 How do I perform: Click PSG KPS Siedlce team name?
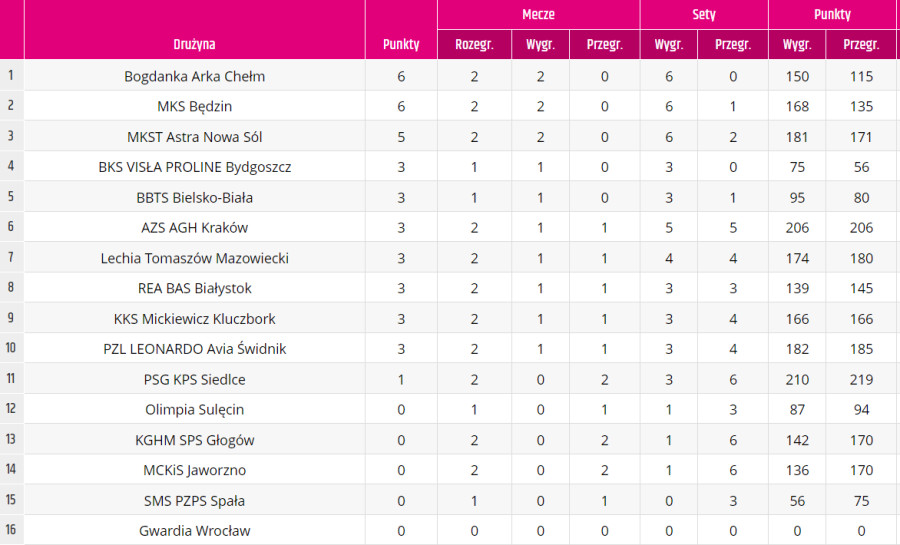[x=195, y=379]
